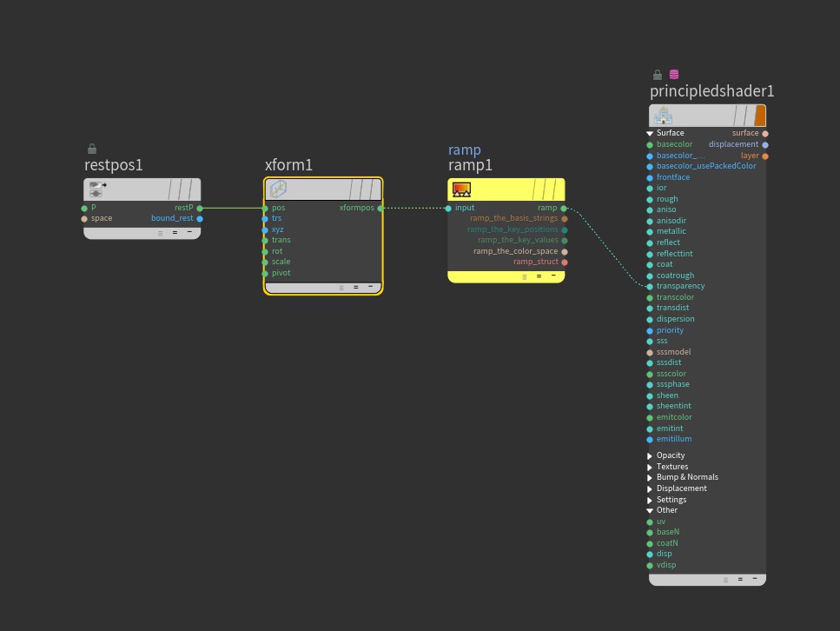Click the minus button on restpos1 footer
The width and height of the screenshot is (840, 631).
coord(189,232)
